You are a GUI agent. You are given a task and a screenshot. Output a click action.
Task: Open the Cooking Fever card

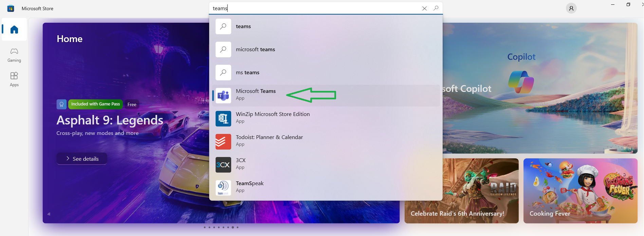581,191
